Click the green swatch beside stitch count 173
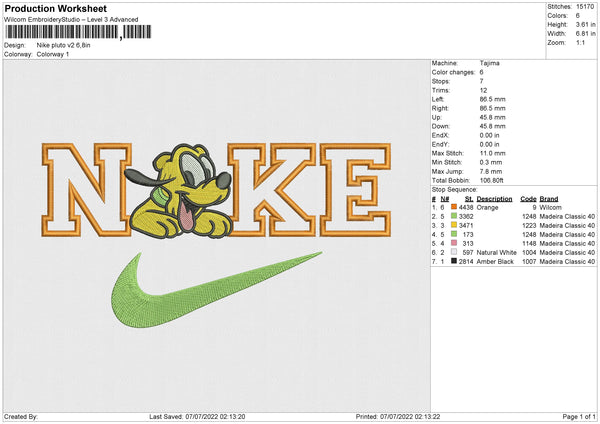 pyautogui.click(x=454, y=234)
